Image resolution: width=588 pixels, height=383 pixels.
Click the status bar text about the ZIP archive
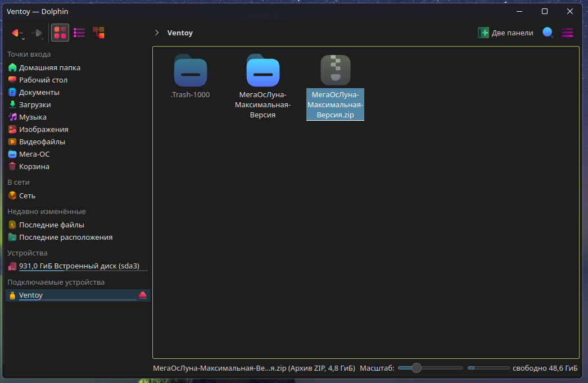[x=254, y=368]
